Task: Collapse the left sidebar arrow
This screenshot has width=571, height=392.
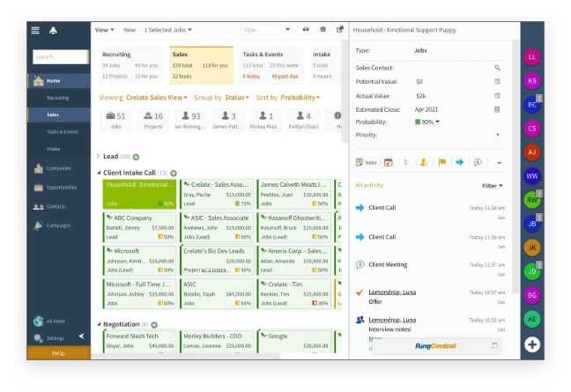Action: (82, 336)
